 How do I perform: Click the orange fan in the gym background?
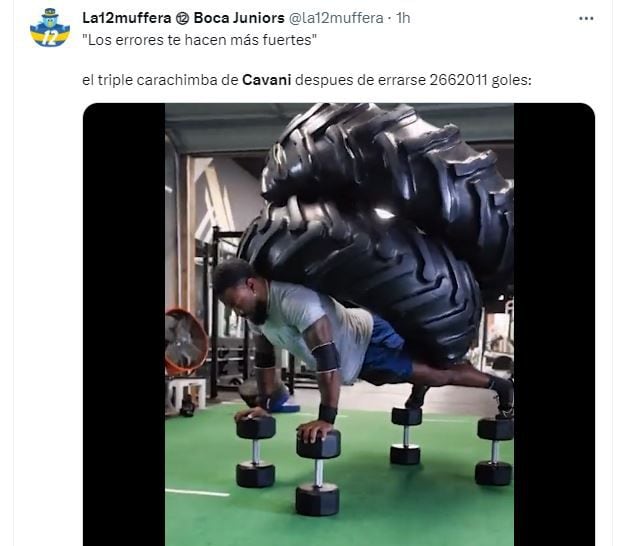click(186, 341)
